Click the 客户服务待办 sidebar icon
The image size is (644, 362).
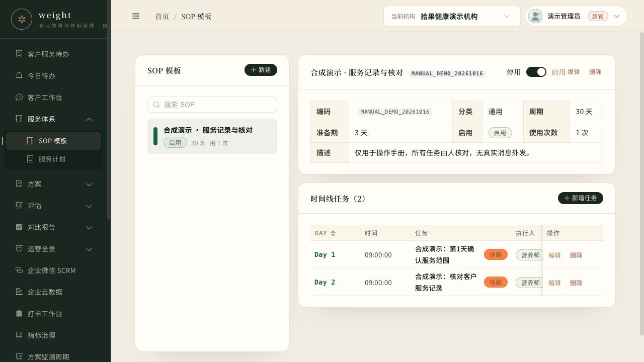[x=19, y=54]
